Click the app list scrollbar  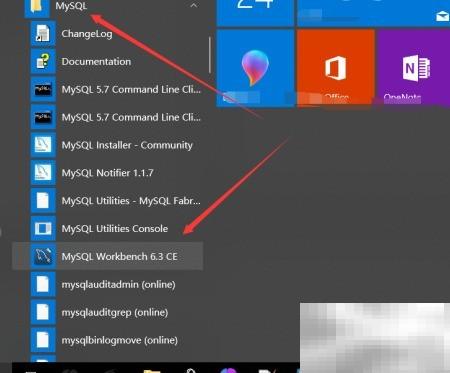click(x=210, y=55)
